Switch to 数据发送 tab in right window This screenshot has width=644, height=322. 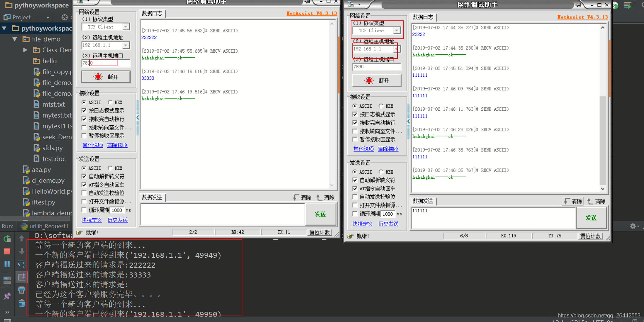[x=422, y=201]
